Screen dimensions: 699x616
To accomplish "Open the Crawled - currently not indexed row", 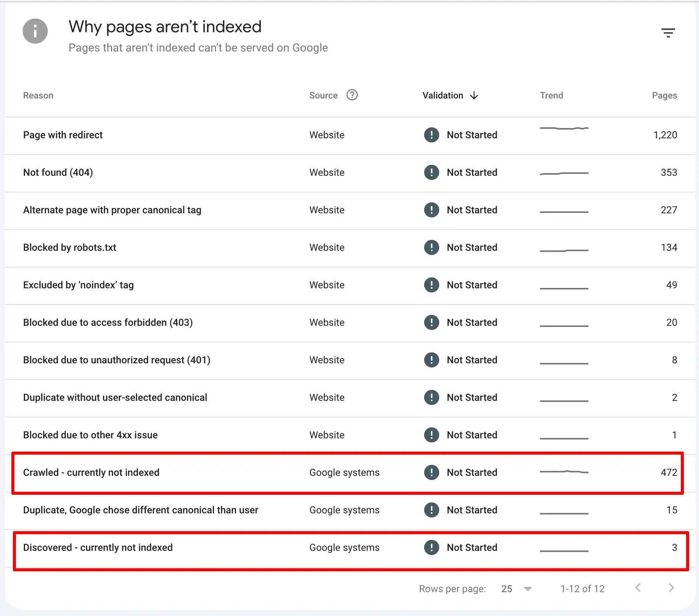I will (x=91, y=472).
